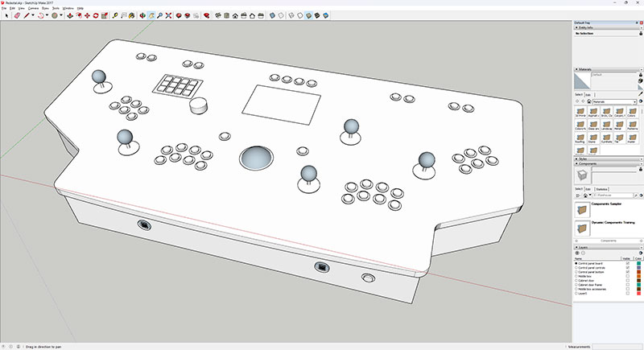Click Delete Layer minus icon
644x350 pixels.
pos(583,253)
